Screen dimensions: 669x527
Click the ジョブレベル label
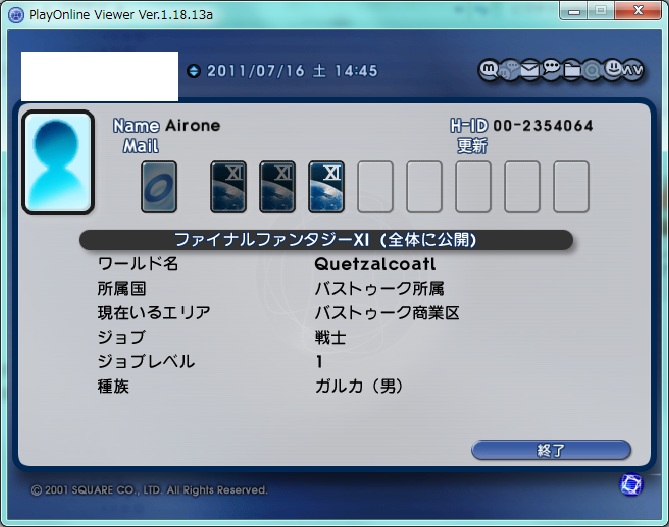click(x=146, y=361)
